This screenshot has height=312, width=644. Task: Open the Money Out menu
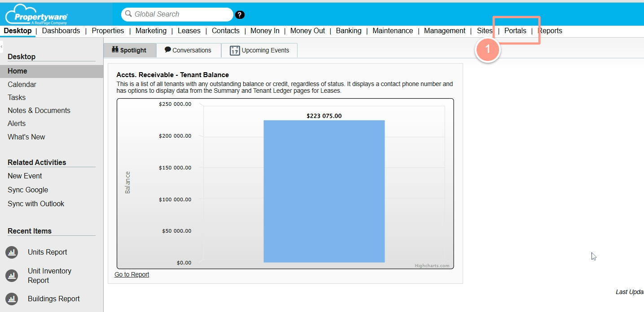coord(307,31)
